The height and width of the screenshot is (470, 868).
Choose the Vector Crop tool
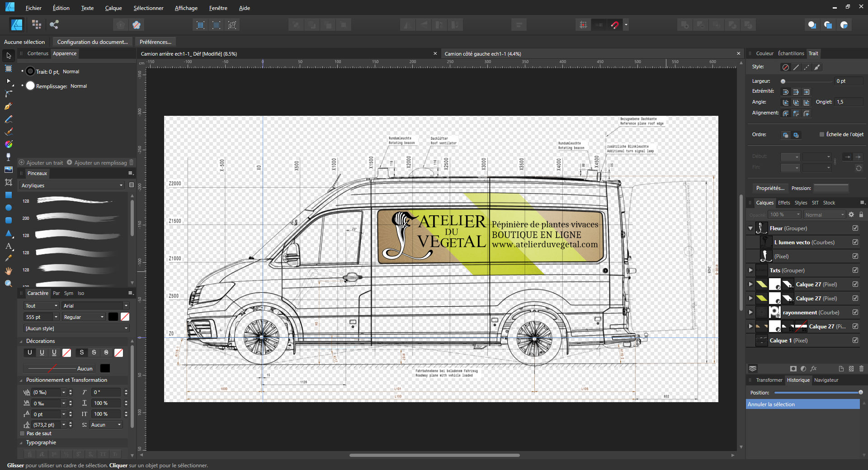(x=9, y=182)
